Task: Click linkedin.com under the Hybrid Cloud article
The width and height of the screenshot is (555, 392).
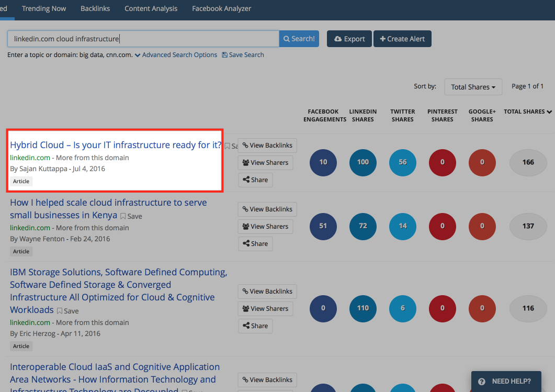Action: 30,158
